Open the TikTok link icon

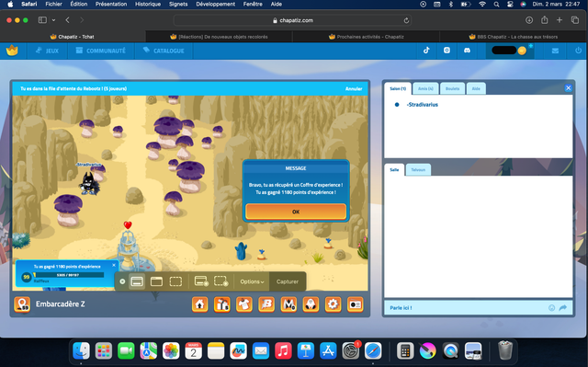[x=426, y=51]
